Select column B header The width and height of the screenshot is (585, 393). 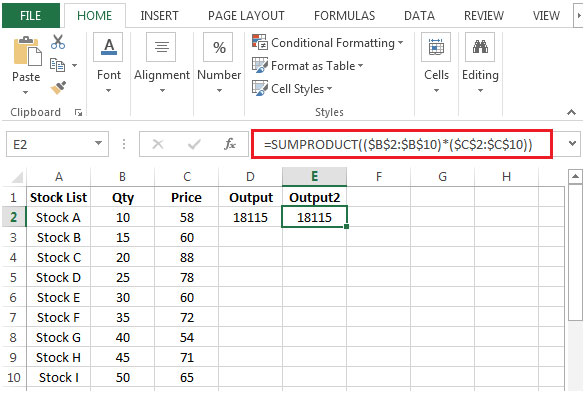click(122, 177)
